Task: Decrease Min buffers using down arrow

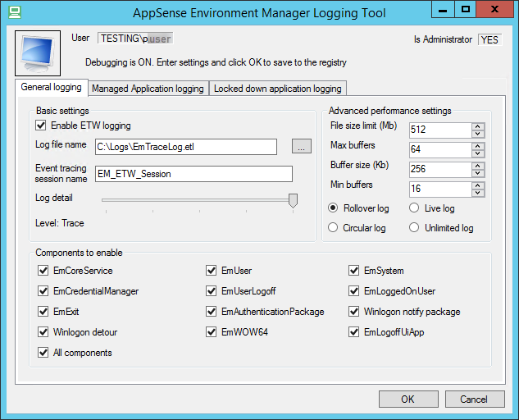Action: click(x=478, y=193)
